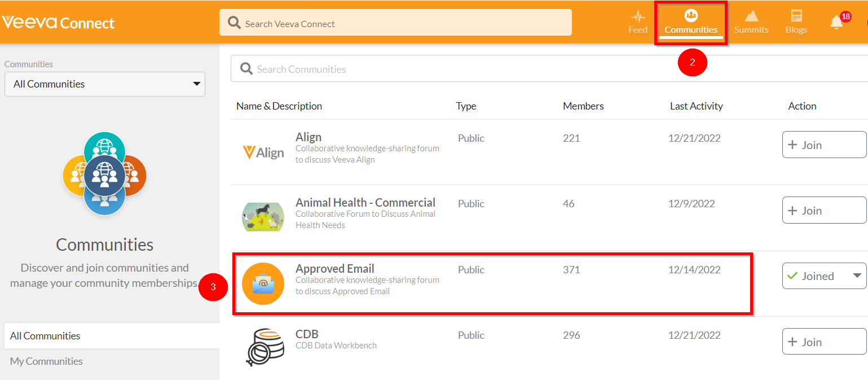868x380 pixels.
Task: Open the Feed pulse icon
Action: click(637, 16)
